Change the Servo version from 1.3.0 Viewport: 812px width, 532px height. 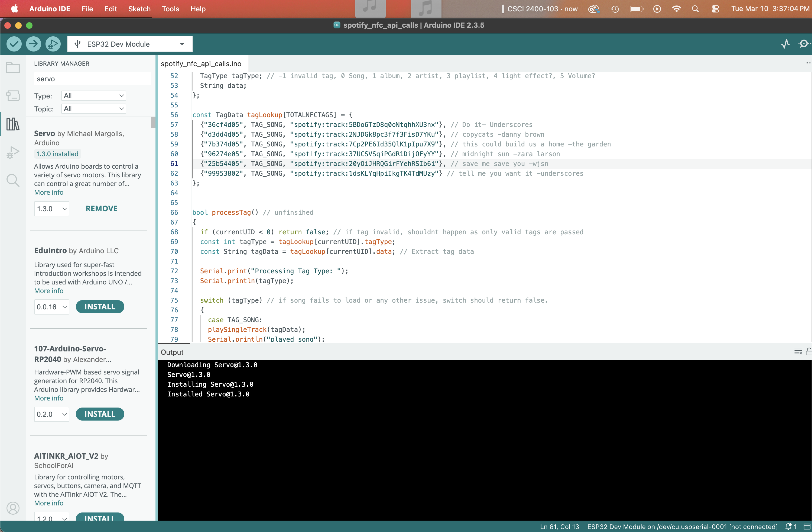point(51,209)
